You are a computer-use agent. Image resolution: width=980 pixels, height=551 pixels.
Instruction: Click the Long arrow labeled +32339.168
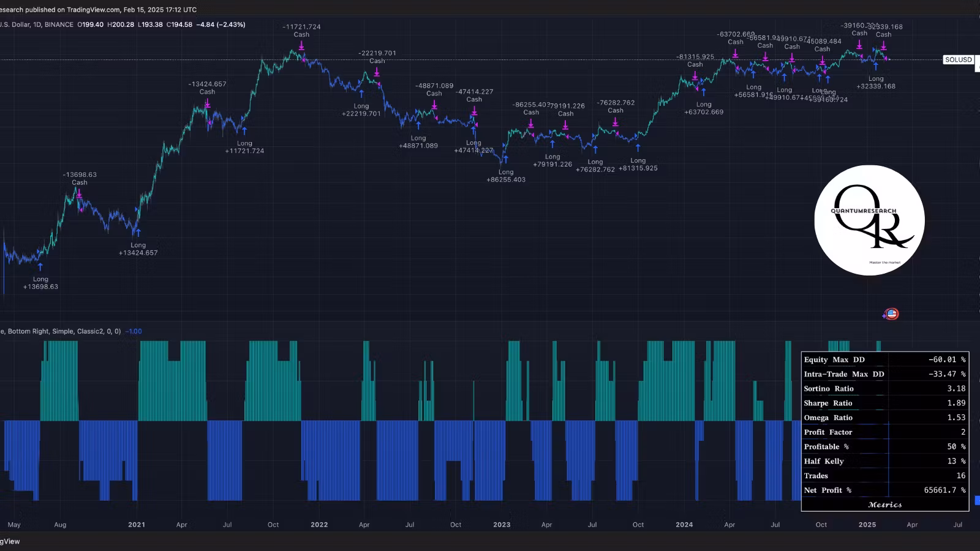click(876, 67)
